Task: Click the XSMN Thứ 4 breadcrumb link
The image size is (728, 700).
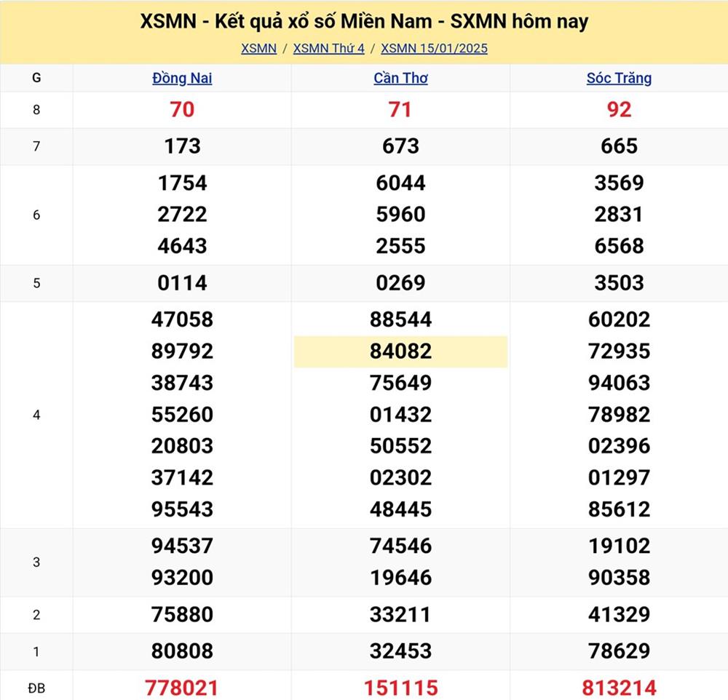Action: click(328, 49)
